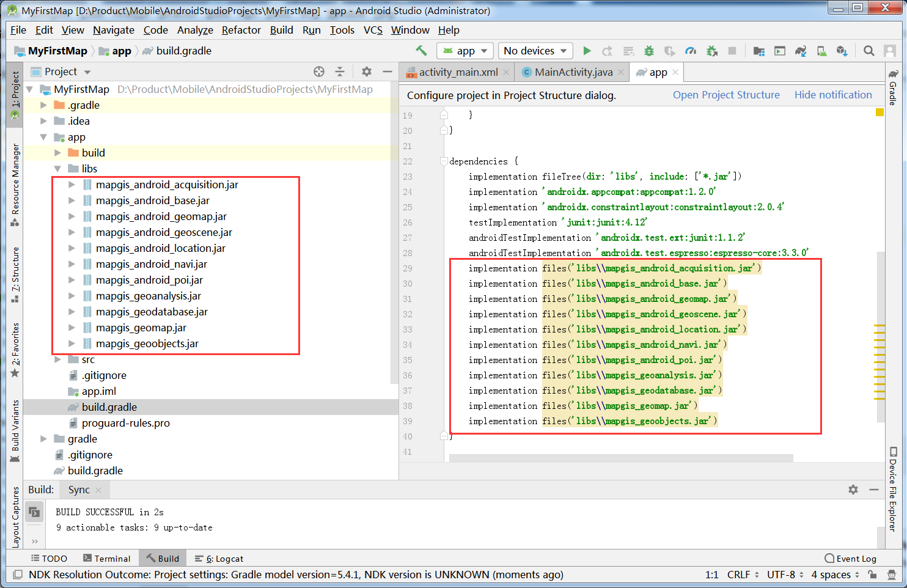Switch to the MainActivity.java tab
The image size is (907, 588).
coord(573,72)
